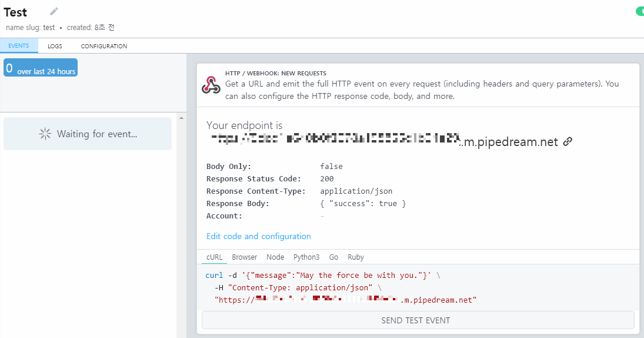Screen dimensions: 644x338
Task: Click the SEND TEST EVENT button
Action: tap(418, 320)
